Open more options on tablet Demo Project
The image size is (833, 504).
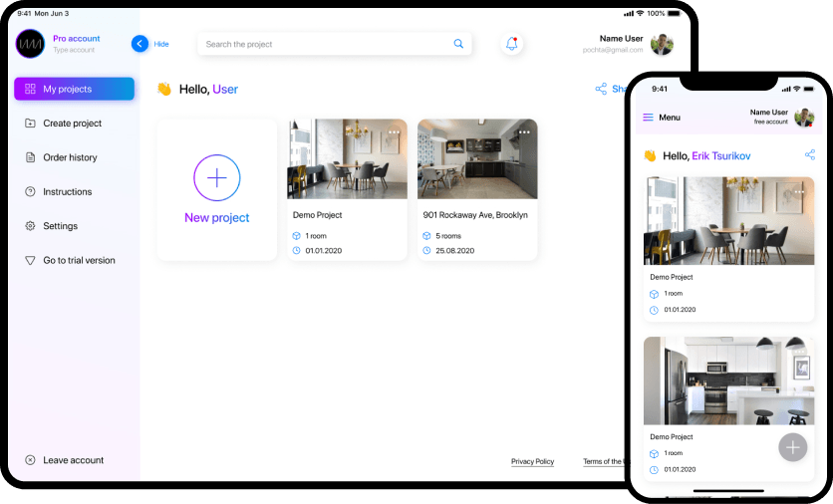[x=394, y=132]
